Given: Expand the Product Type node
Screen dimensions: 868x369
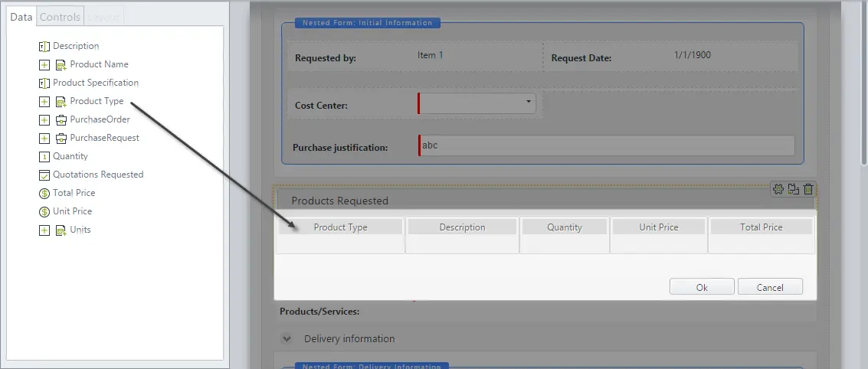Looking at the screenshot, I should coord(44,102).
